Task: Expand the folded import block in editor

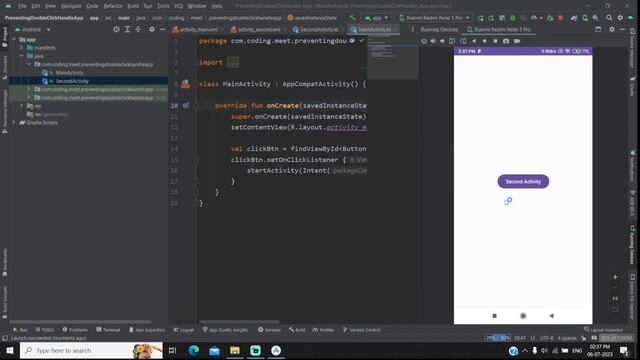Action: tap(233, 62)
